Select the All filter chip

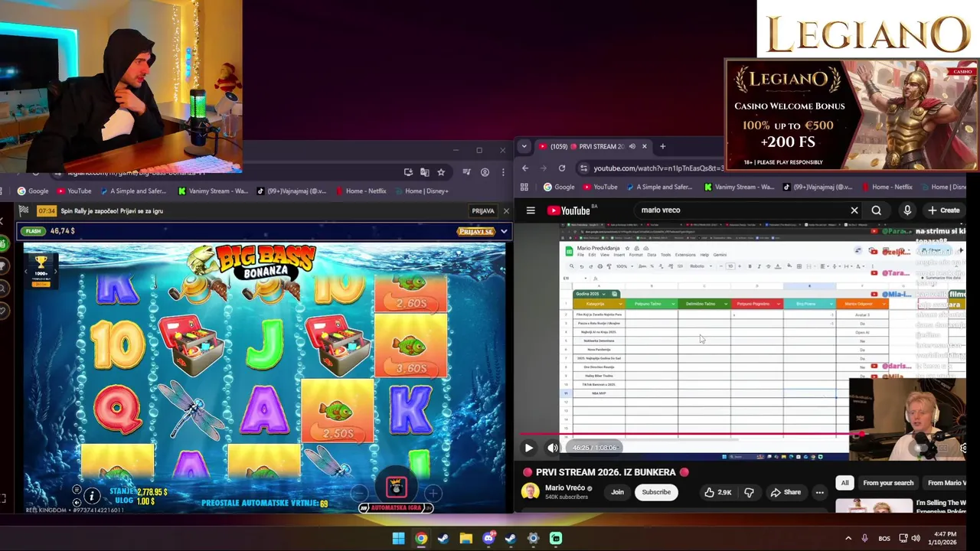pyautogui.click(x=844, y=483)
